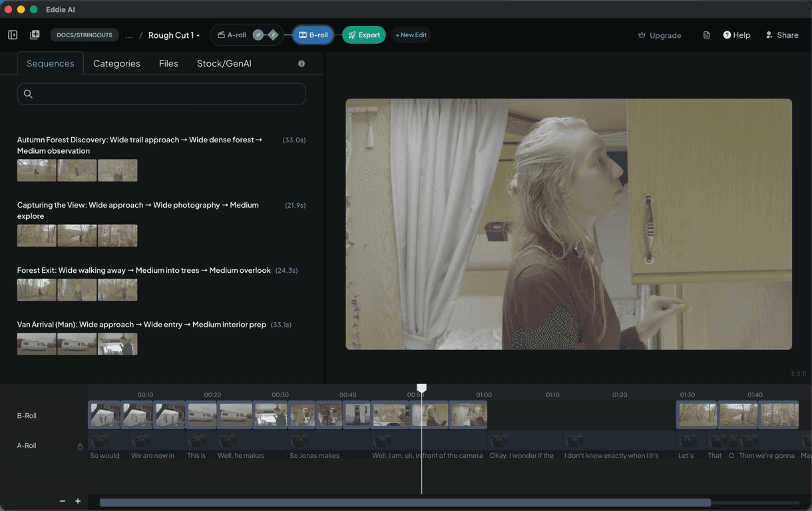Open the Rough Cut 1 dropdown
This screenshot has width=812, height=511.
[x=174, y=35]
